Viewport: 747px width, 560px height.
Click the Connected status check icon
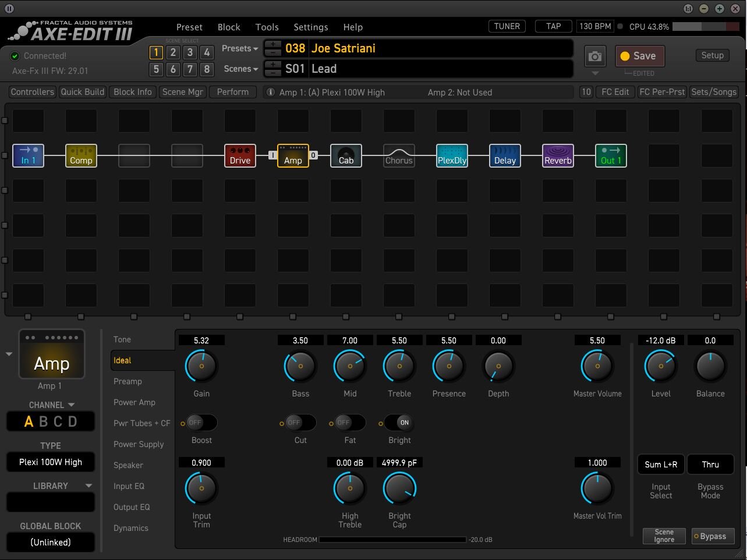[x=15, y=56]
